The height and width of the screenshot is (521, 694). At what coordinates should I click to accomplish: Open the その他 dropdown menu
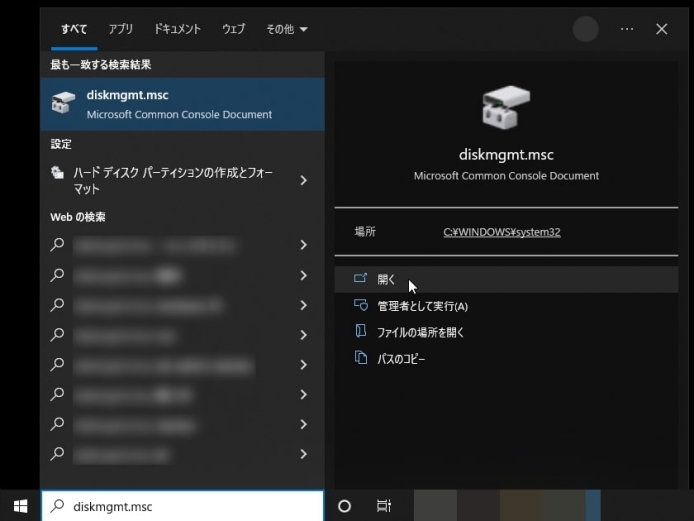[286, 29]
